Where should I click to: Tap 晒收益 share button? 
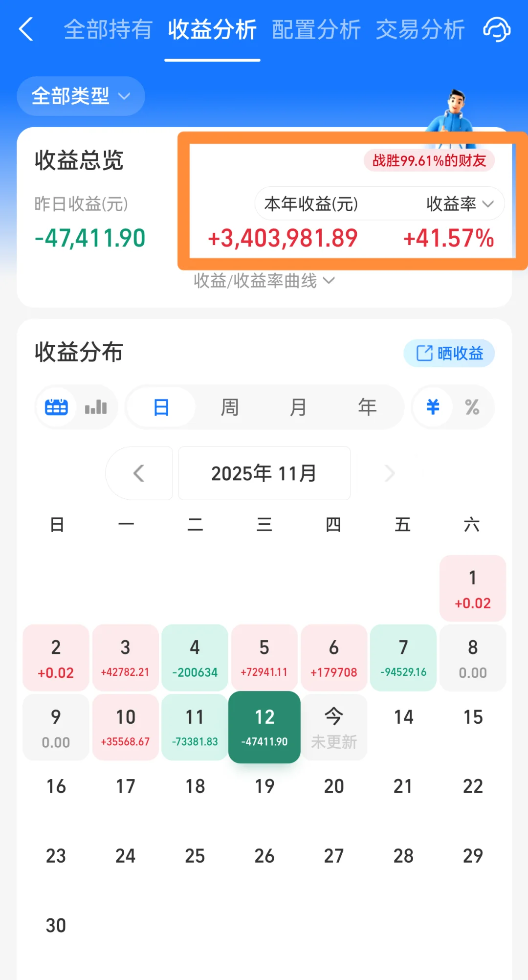449,353
